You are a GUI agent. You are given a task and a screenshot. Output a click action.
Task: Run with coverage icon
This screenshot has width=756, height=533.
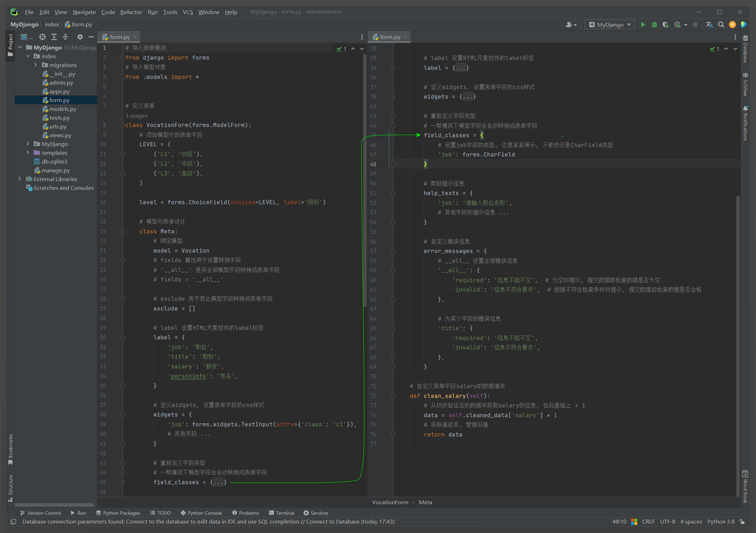[665, 25]
